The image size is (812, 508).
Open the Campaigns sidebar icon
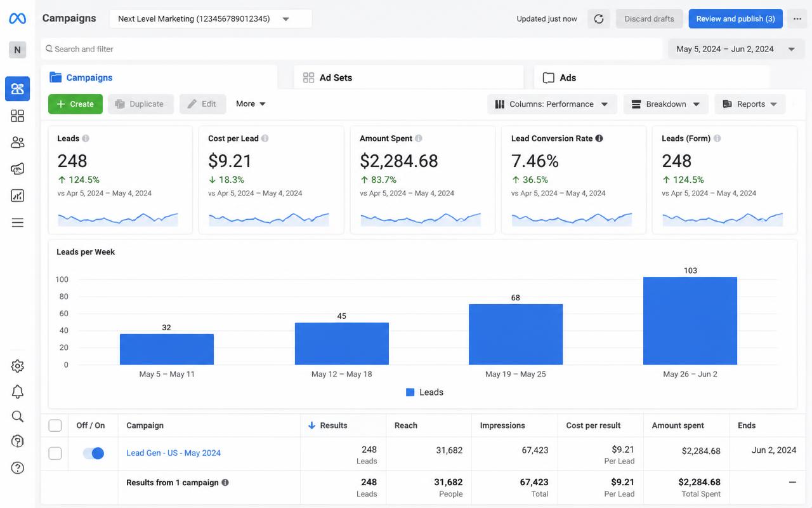click(x=17, y=89)
